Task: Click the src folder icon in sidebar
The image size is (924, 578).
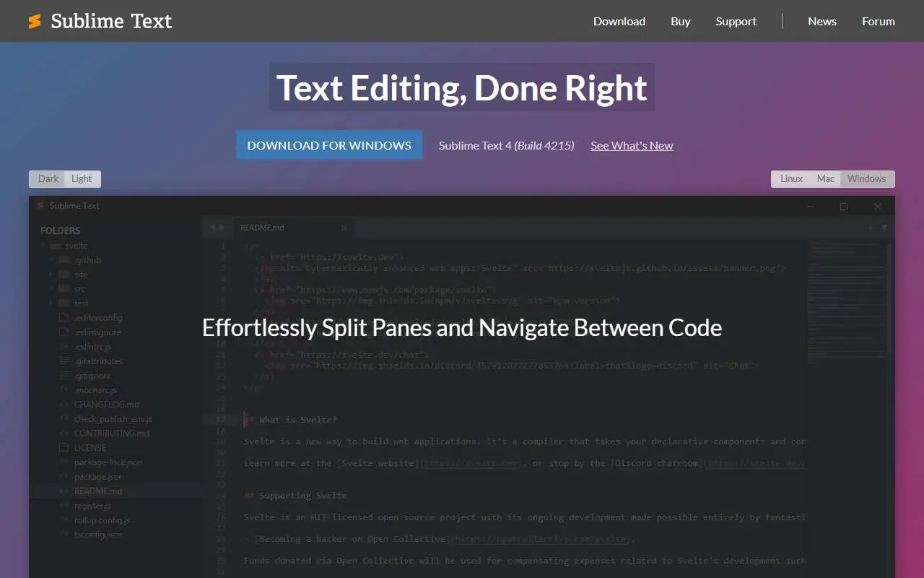Action: coord(64,289)
